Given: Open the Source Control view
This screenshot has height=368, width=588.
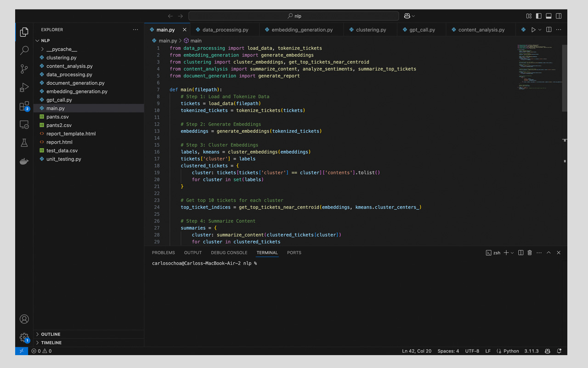Looking at the screenshot, I should 24,69.
